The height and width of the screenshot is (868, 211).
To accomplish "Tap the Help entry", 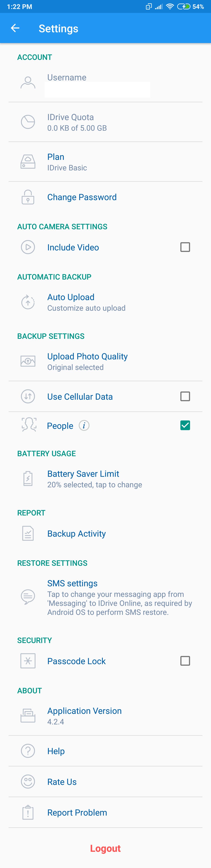I will coord(105,751).
